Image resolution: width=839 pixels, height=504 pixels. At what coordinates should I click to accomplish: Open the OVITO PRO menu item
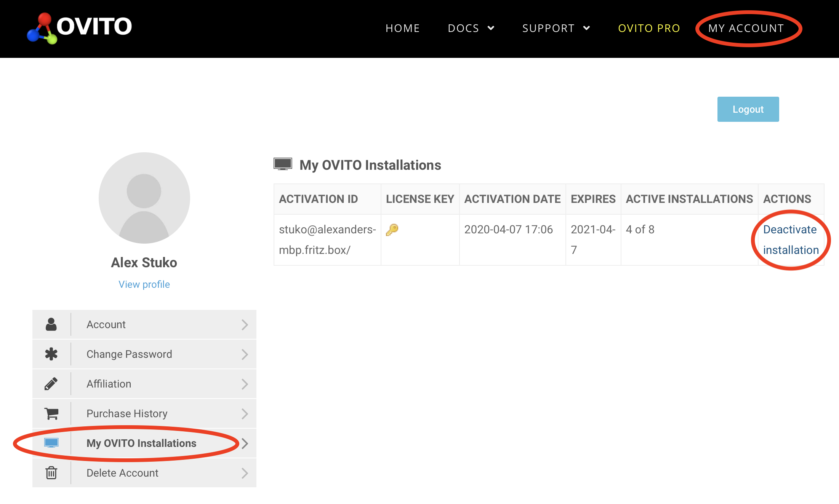649,28
